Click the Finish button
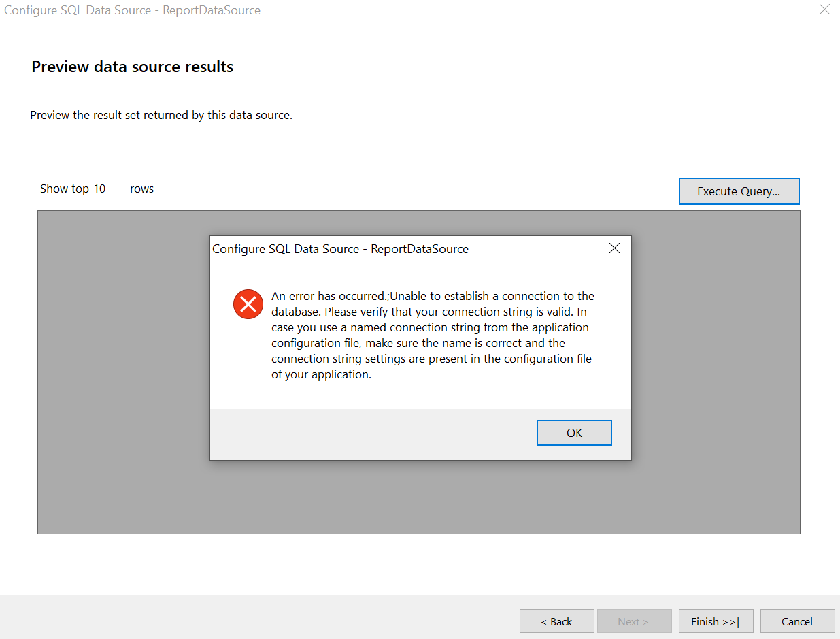 tap(716, 621)
